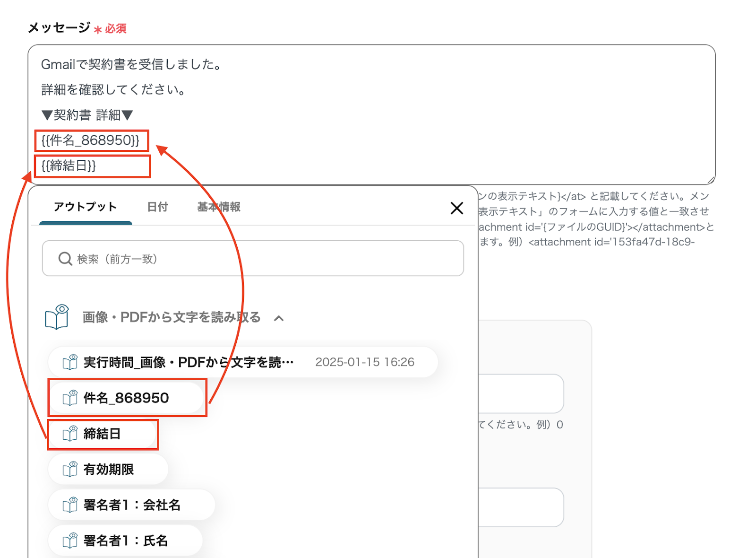756x558 pixels.
Task: Insert the 有効期限 output value
Action: [108, 469]
